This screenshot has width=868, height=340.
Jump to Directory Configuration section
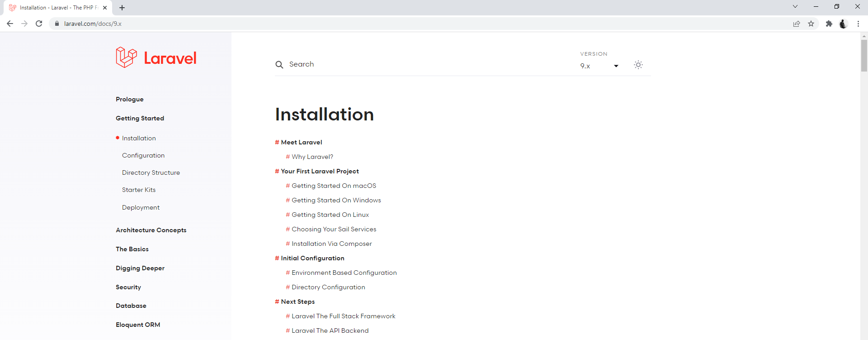[x=328, y=287]
